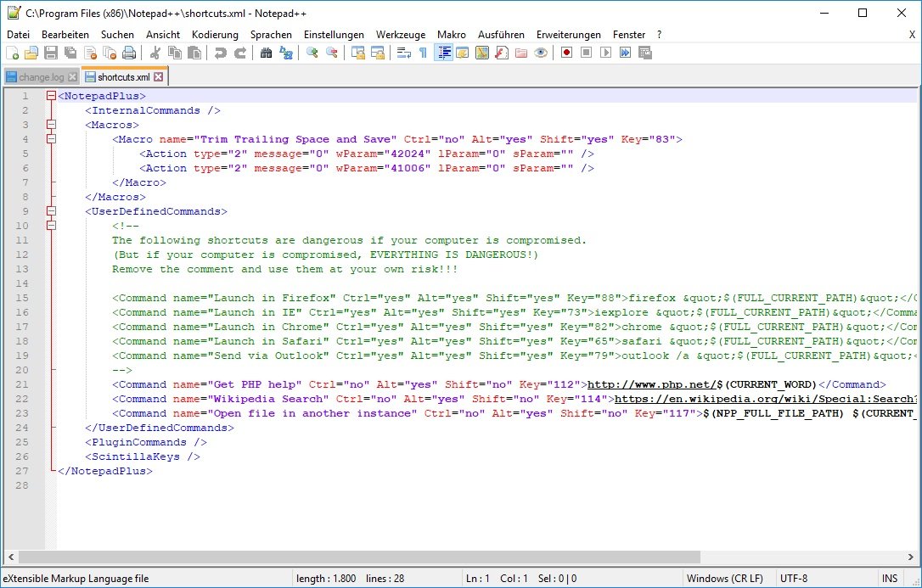Viewport: 922px width, 588px height.
Task: Open the Kodierung menu
Action: point(215,35)
